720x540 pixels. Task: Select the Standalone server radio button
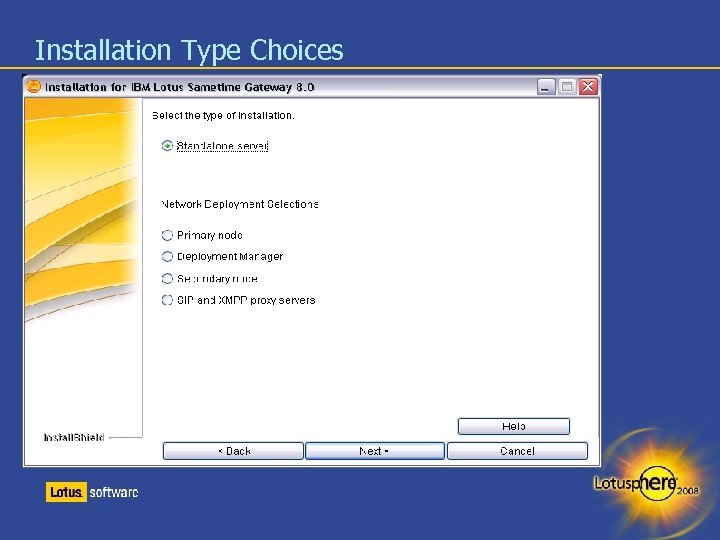coord(167,146)
